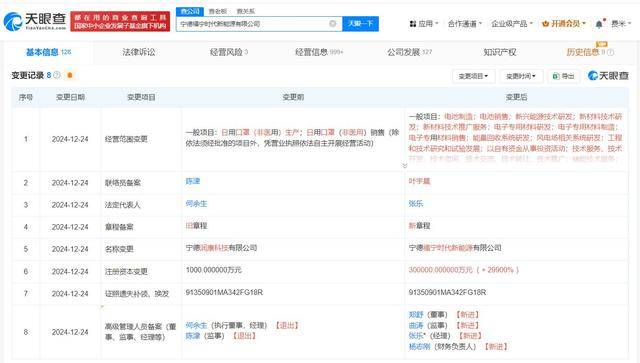Click the orange monitor icon beside 变更记录
The image size is (640, 363).
70,75
